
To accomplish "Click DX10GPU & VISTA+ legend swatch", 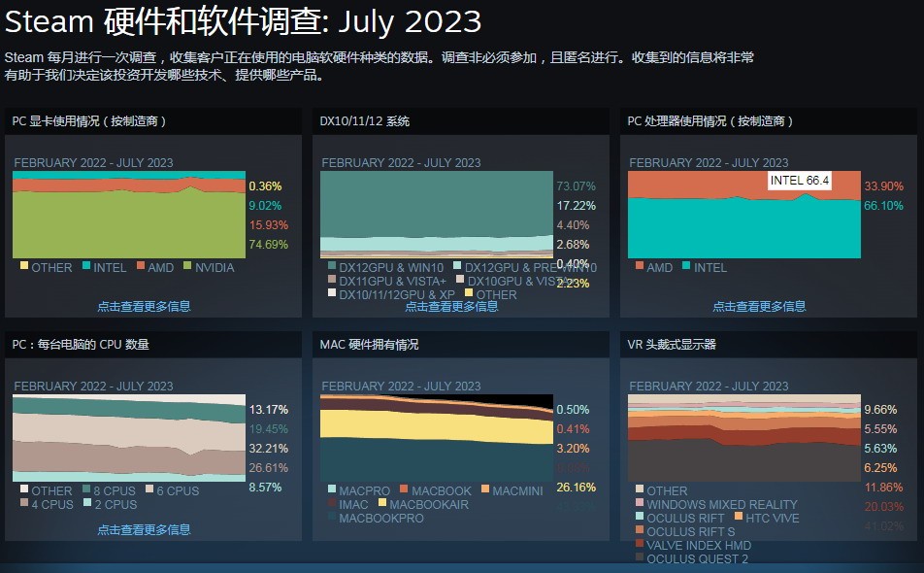I will pyautogui.click(x=460, y=279).
